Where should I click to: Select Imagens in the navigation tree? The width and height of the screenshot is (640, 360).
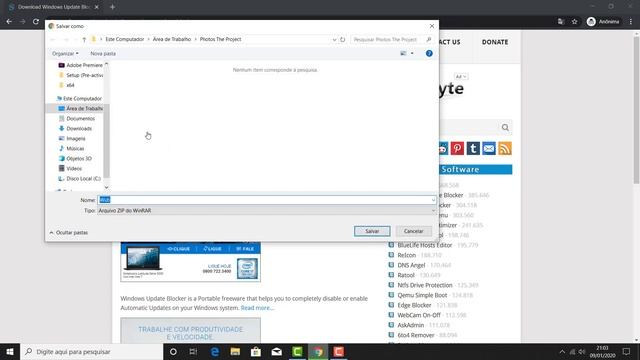(72, 138)
